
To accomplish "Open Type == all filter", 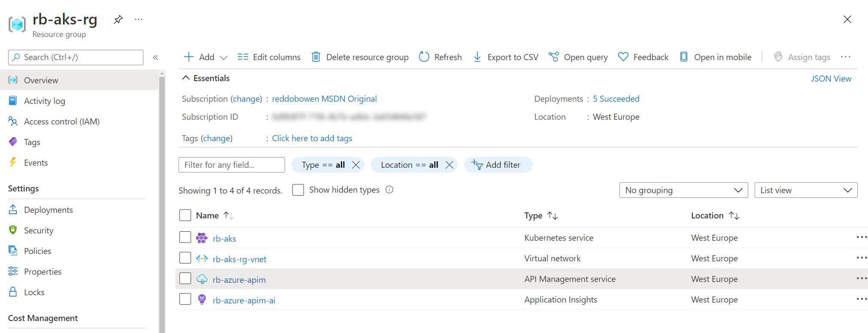I will pyautogui.click(x=323, y=165).
